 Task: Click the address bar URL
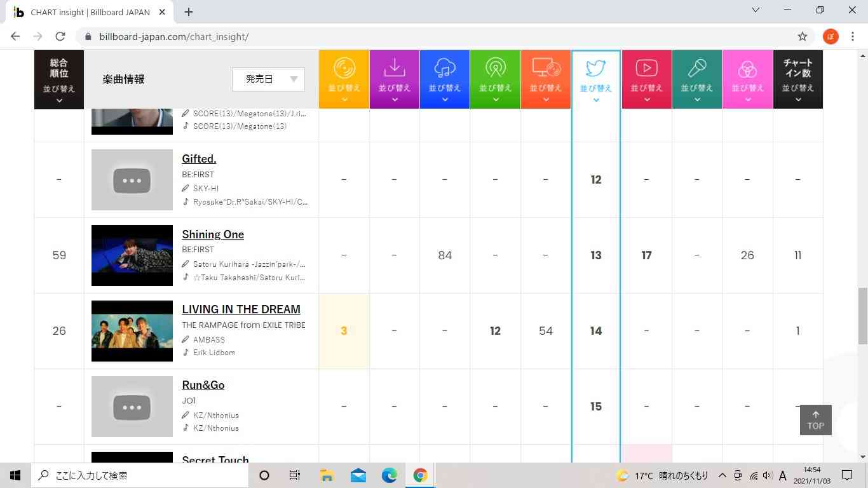tap(174, 36)
